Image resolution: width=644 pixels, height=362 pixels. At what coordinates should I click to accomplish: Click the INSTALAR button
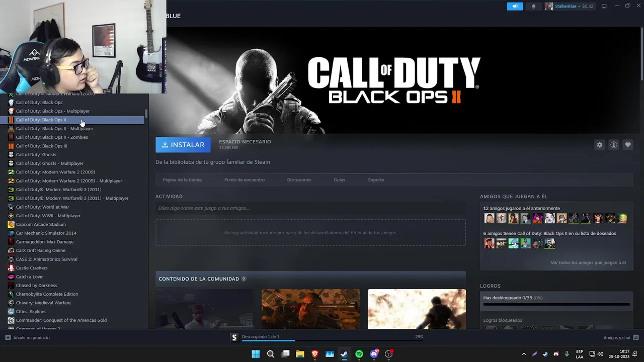point(183,145)
